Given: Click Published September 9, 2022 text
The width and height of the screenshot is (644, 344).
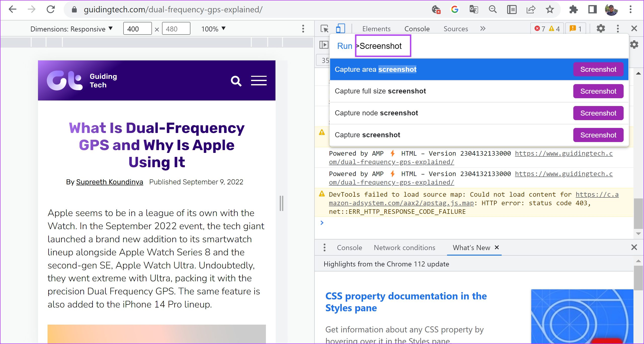Looking at the screenshot, I should [x=196, y=182].
